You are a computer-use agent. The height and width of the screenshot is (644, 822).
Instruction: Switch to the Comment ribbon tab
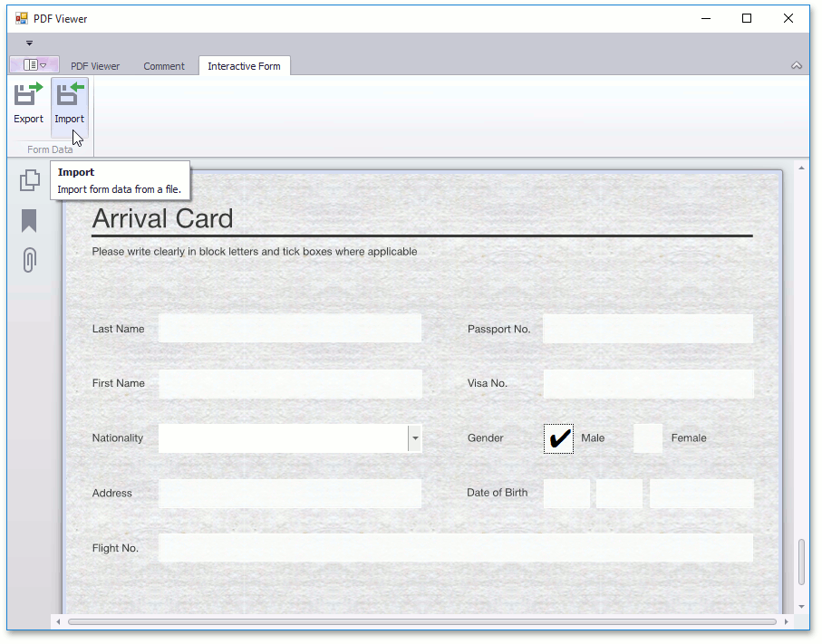coord(164,66)
